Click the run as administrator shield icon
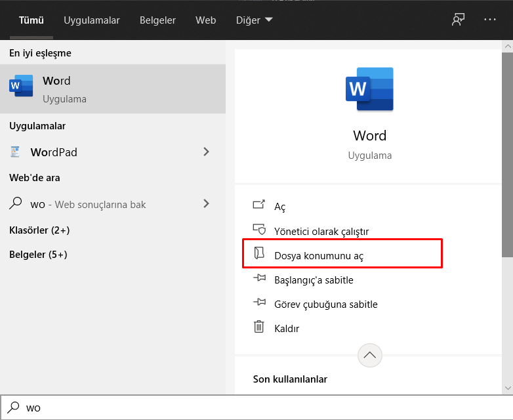Image resolution: width=513 pixels, height=420 pixels. coord(259,230)
